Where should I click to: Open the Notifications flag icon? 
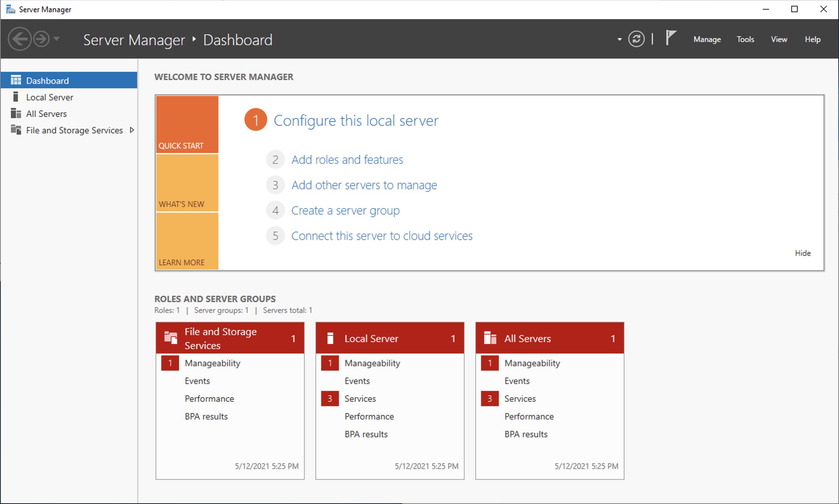[671, 38]
